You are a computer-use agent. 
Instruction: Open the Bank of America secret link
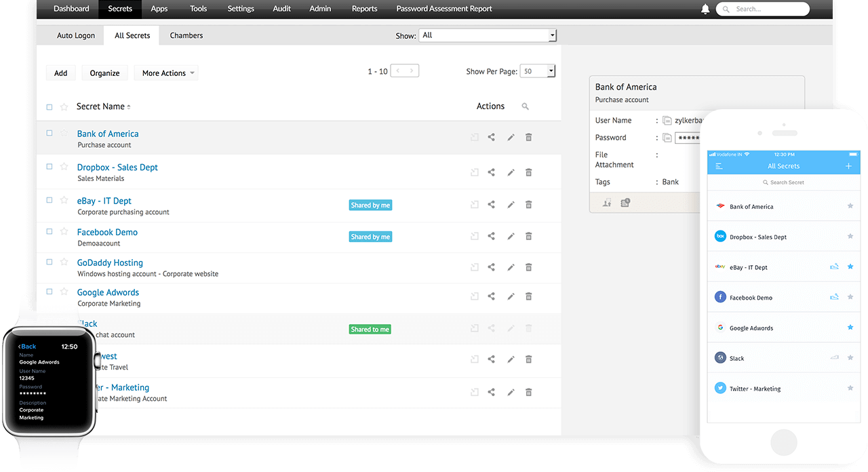pyautogui.click(x=108, y=134)
